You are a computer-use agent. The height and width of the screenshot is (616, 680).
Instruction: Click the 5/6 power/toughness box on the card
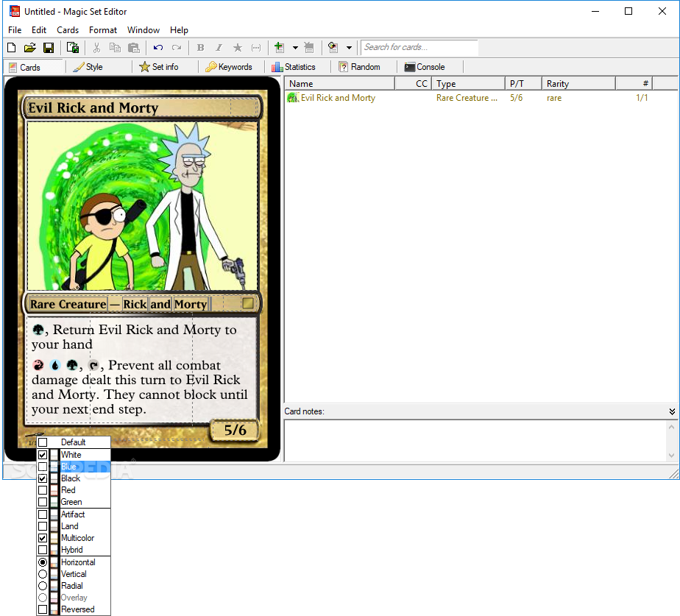pos(235,431)
